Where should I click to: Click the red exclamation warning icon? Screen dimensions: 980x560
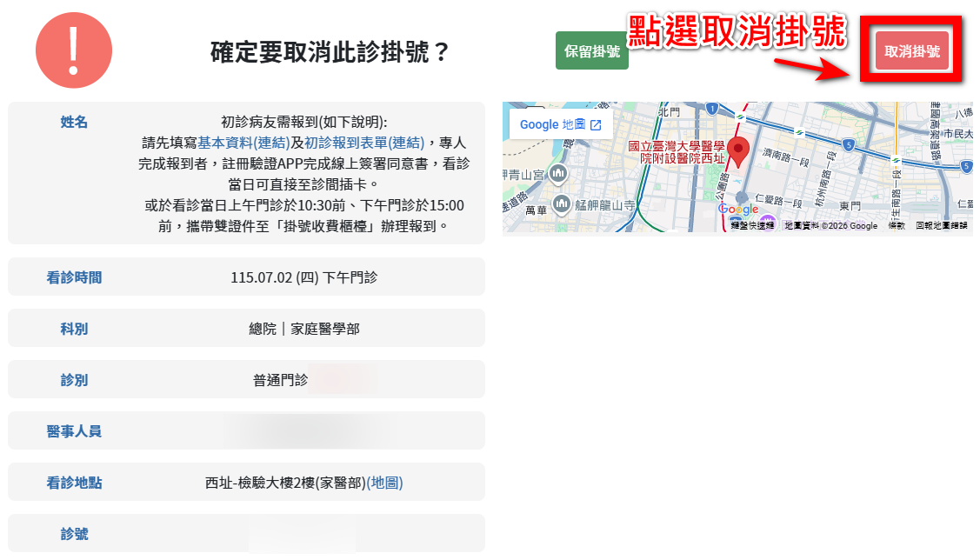[x=74, y=50]
